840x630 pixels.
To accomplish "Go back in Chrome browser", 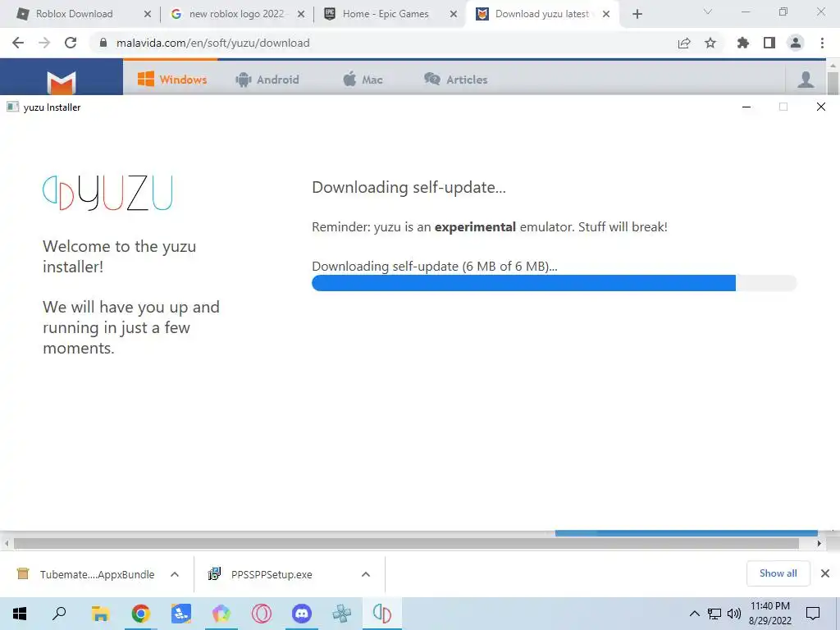I will (18, 43).
